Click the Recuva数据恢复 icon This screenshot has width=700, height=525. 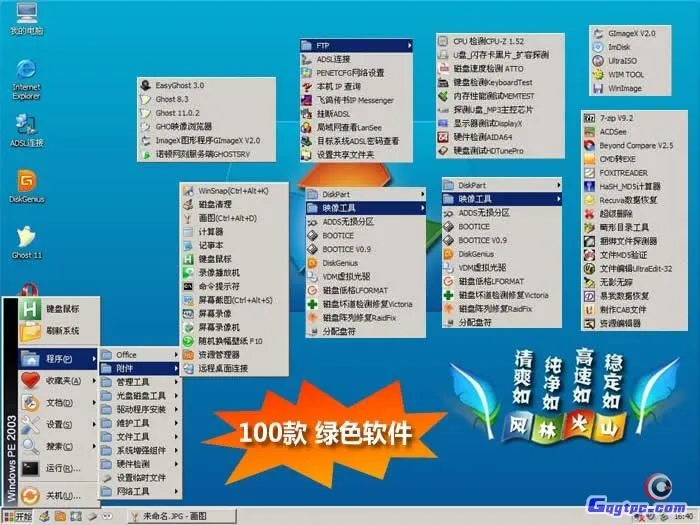590,200
